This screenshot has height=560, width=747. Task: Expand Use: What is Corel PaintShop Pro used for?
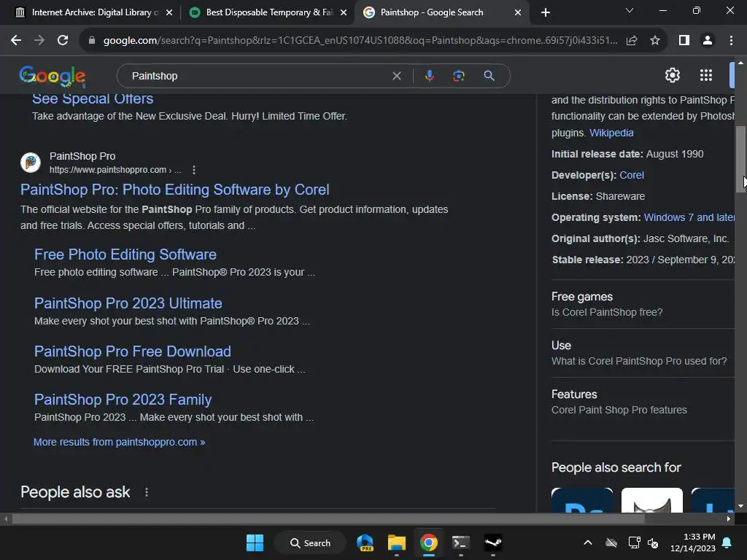point(643,353)
